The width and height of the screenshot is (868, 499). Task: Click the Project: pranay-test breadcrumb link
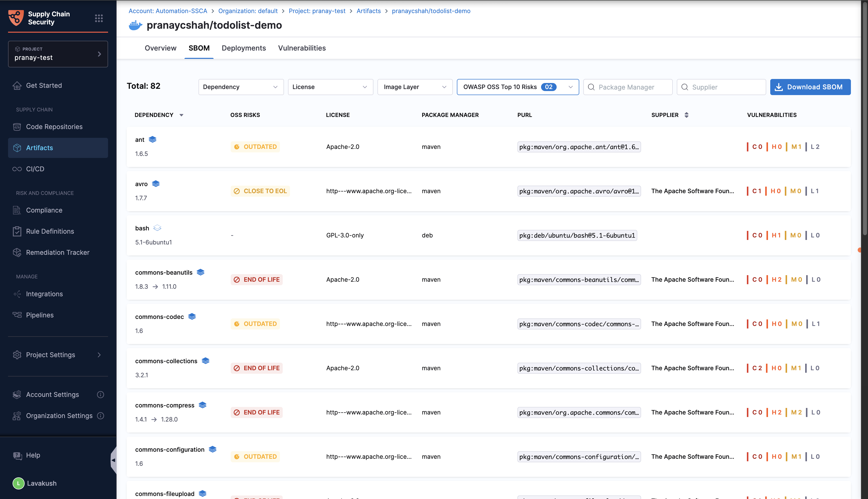point(317,11)
